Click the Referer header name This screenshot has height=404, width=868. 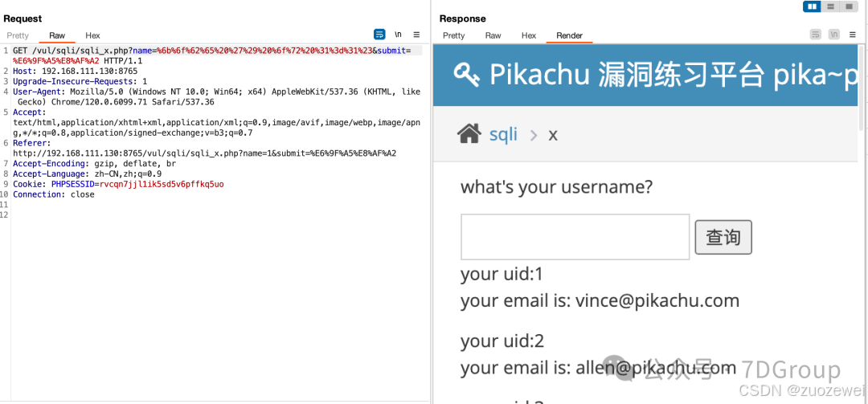(29, 143)
